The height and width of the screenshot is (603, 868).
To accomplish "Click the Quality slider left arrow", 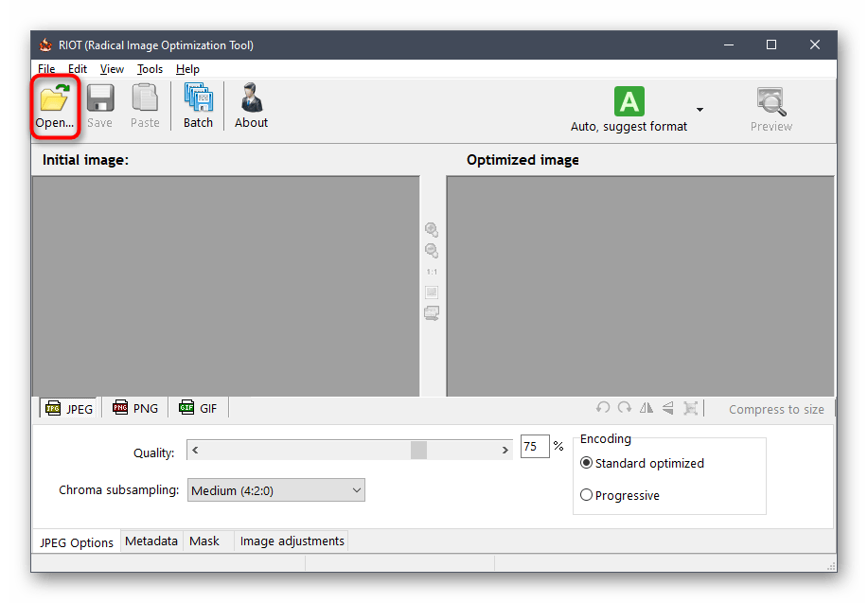I will [x=195, y=450].
